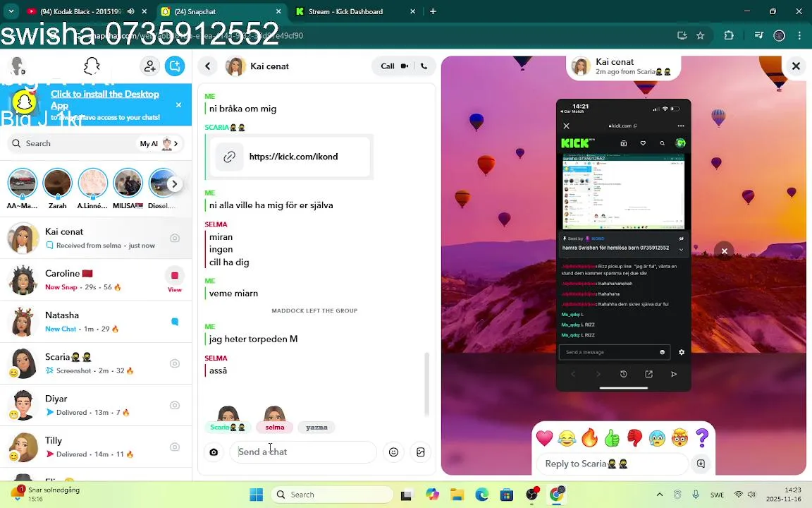Select Scaria member chip
The width and height of the screenshot is (812, 508).
coord(228,427)
